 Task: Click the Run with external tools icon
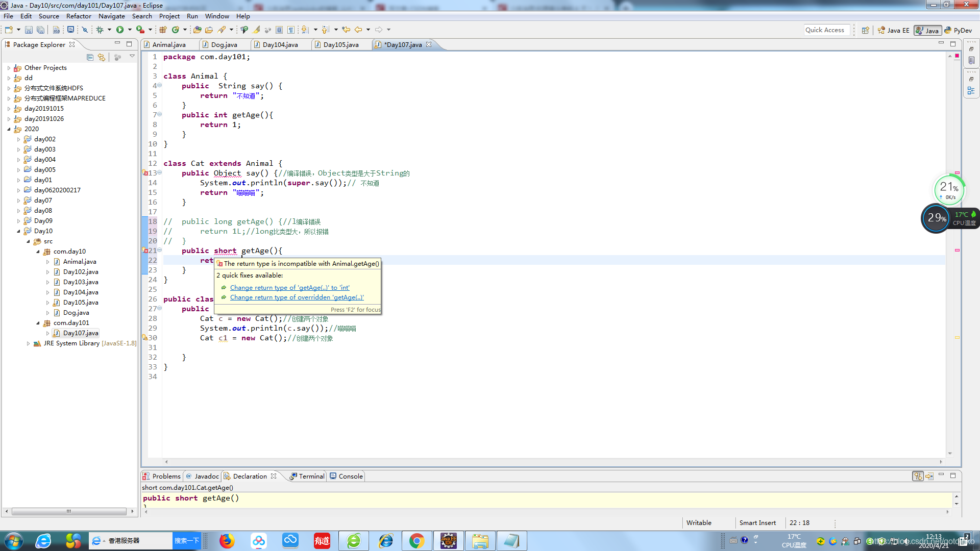tap(140, 30)
